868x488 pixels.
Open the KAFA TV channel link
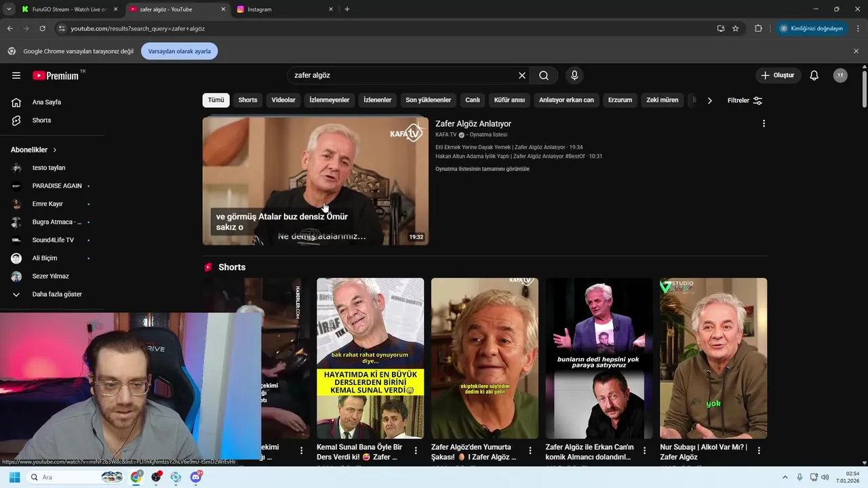coord(446,135)
